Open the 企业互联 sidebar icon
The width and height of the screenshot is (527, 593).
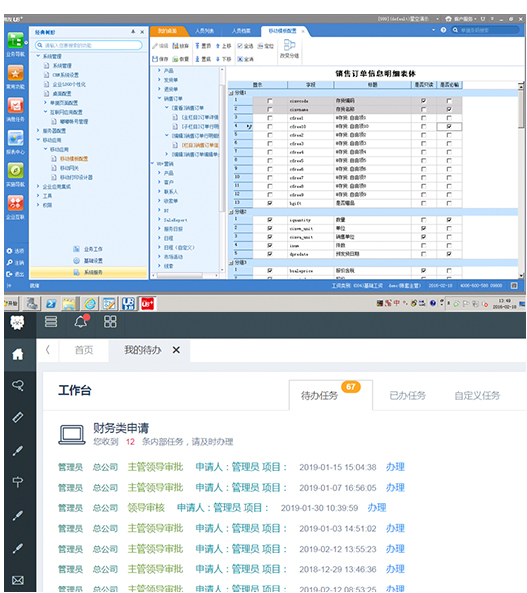pos(16,203)
